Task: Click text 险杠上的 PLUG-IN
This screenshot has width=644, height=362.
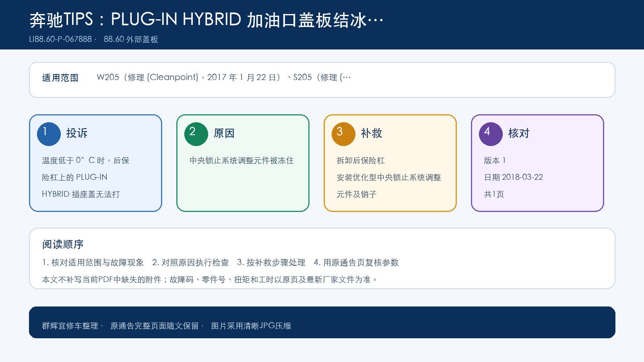Action: point(74,177)
